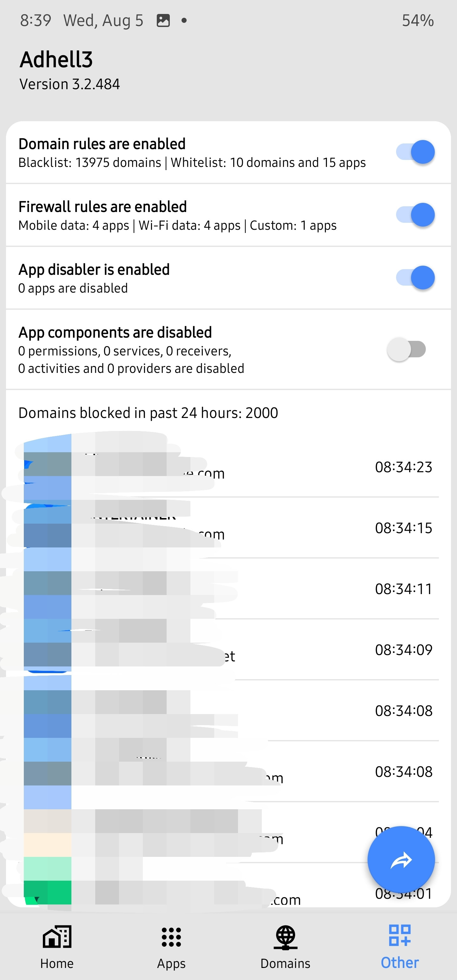
Task: Select the App disabler is enabled row
Action: coord(228,278)
